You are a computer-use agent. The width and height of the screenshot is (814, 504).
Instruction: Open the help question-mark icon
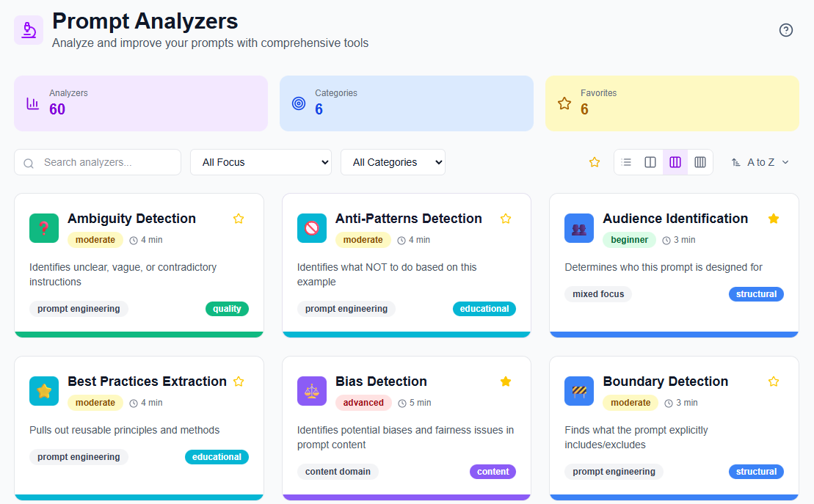click(x=785, y=30)
